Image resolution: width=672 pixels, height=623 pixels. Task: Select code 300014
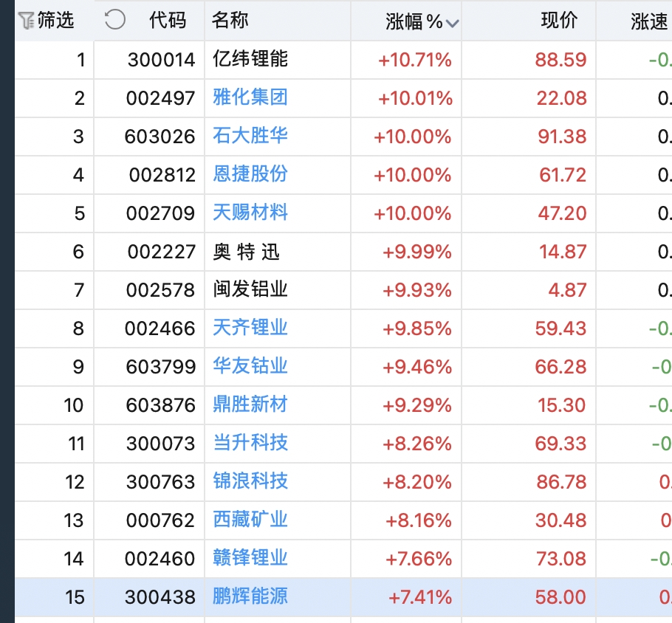coord(161,60)
